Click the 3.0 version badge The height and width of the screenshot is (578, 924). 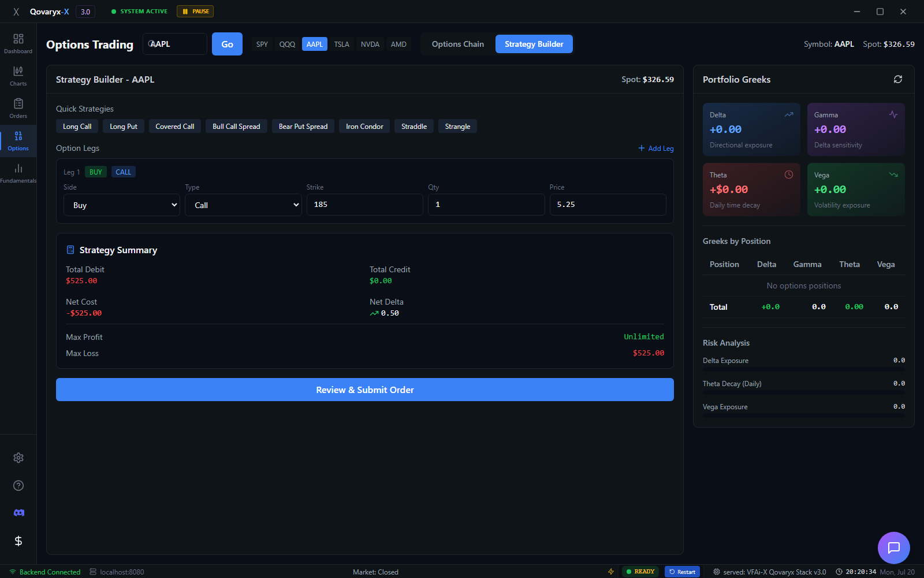point(85,12)
